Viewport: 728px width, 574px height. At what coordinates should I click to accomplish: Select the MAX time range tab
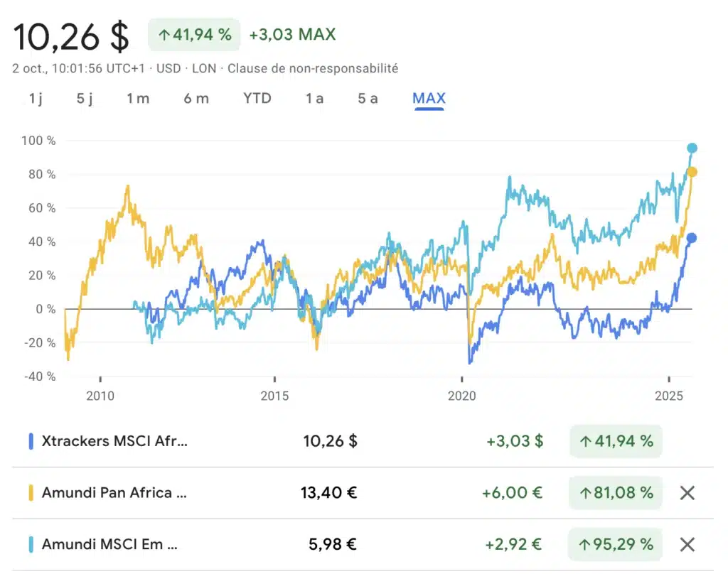point(429,98)
